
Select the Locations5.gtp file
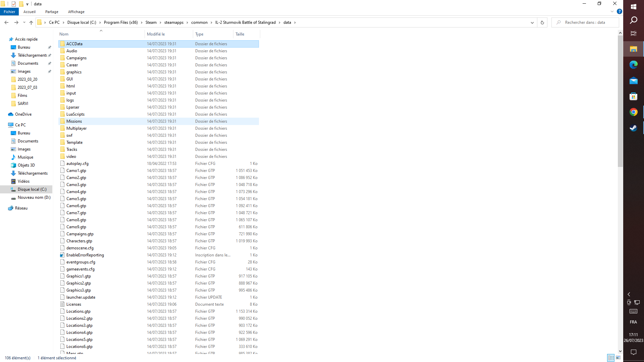pos(159,340)
